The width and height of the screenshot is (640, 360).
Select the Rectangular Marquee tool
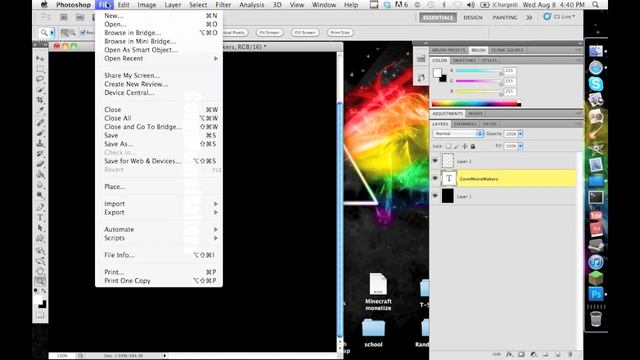point(40,69)
